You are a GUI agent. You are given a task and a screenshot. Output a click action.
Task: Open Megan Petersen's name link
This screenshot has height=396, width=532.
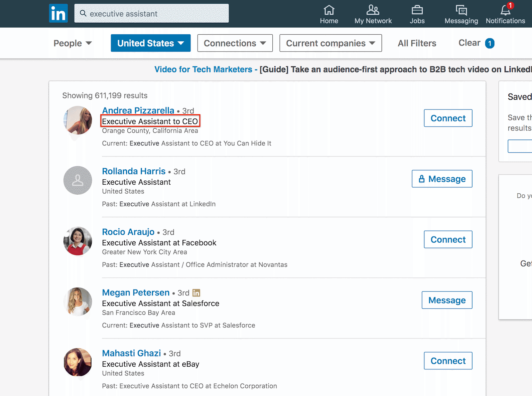point(136,293)
